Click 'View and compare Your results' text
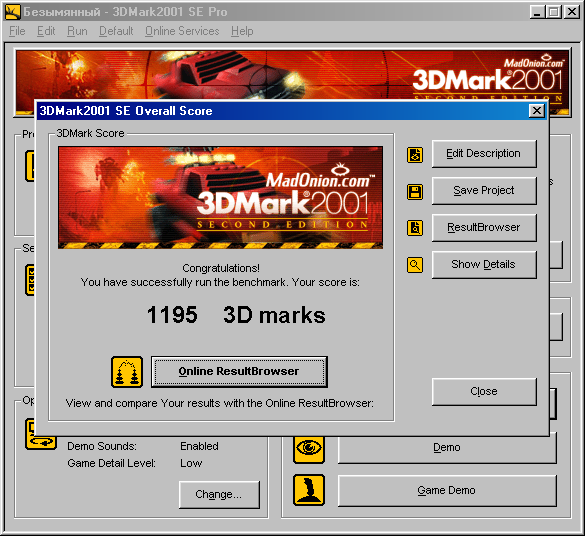The height and width of the screenshot is (536, 585). (x=220, y=403)
